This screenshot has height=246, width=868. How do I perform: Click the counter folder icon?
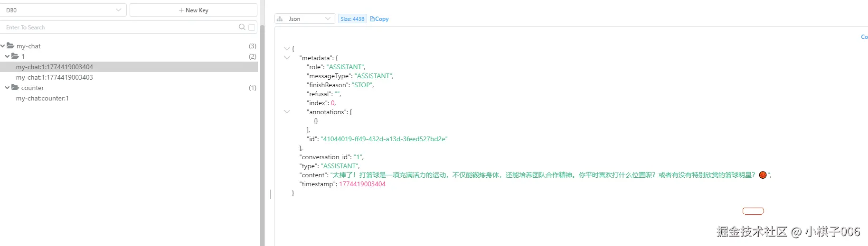(x=15, y=87)
